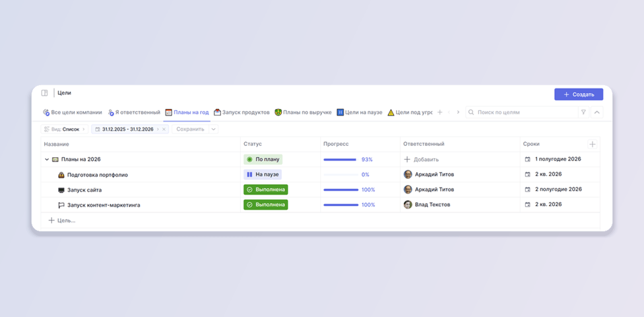Viewport: 644px width, 317px height.
Task: Switch to the Запуск продуктов tab
Action: (x=242, y=112)
